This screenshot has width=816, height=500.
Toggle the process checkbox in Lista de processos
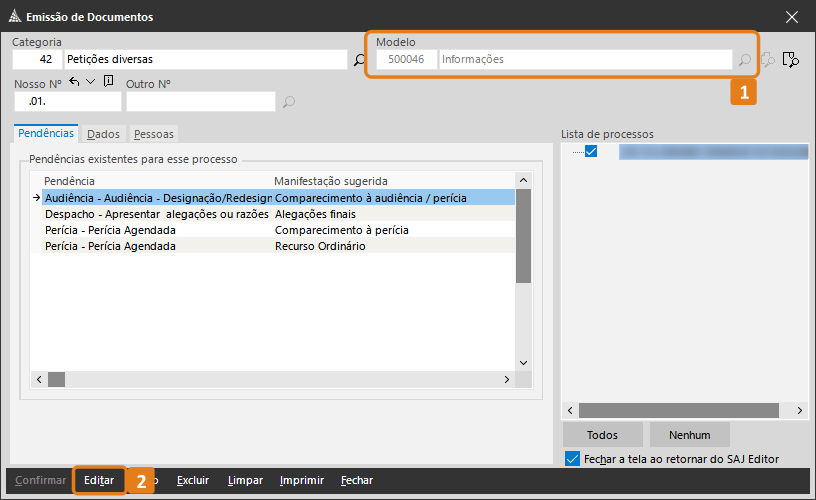pyautogui.click(x=591, y=152)
